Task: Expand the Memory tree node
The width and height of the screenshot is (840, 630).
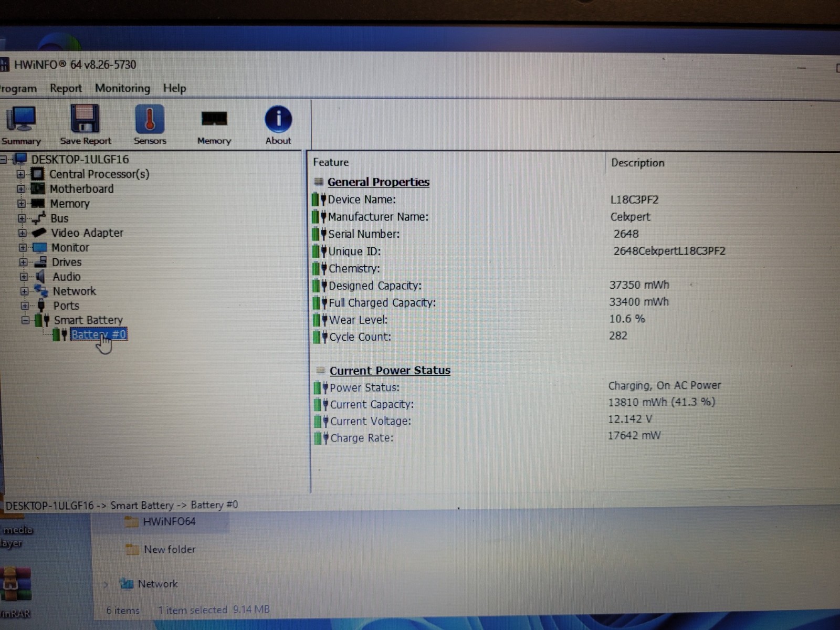Action: click(x=22, y=204)
